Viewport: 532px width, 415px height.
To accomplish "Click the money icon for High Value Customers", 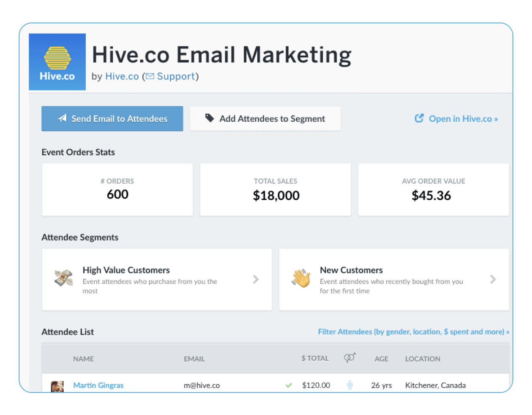I will click(x=64, y=278).
